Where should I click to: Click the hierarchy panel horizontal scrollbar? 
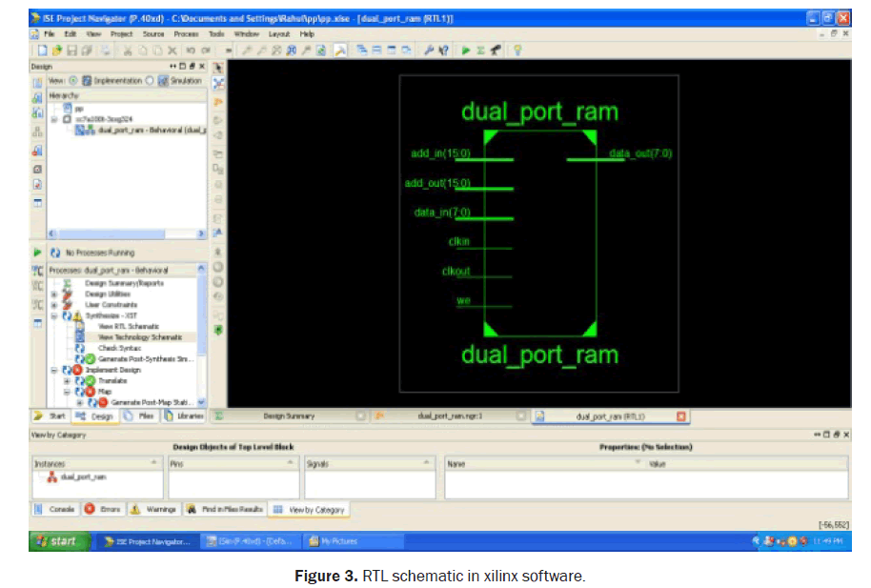pyautogui.click(x=124, y=233)
